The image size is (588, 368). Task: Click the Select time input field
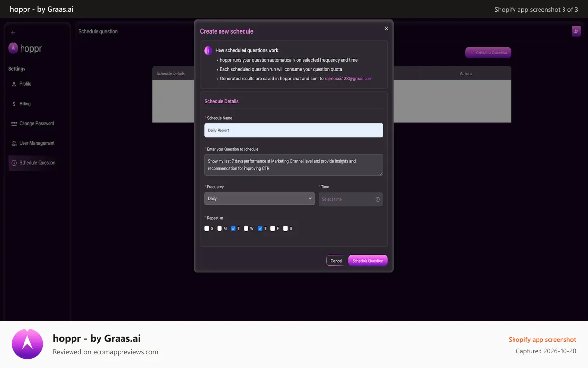tap(351, 199)
